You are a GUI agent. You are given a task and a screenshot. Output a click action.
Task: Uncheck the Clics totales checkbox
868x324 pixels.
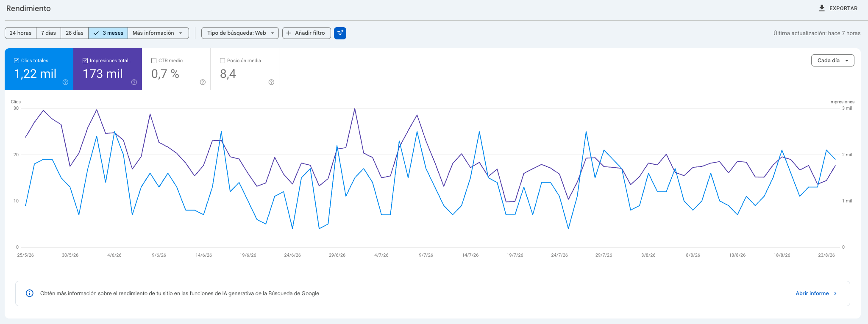coord(17,61)
